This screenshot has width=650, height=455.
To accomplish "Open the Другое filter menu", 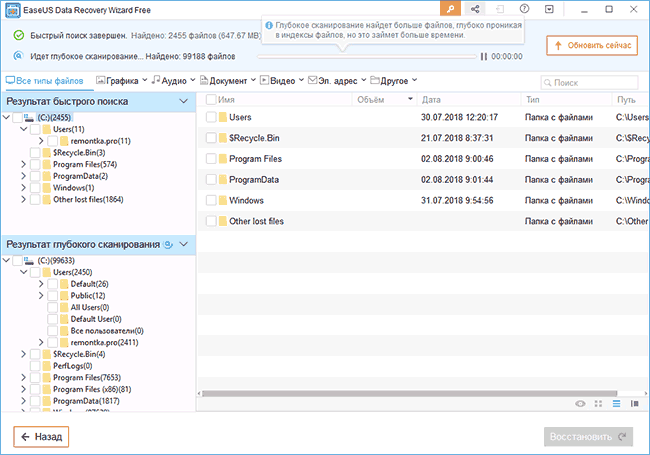I will click(393, 81).
